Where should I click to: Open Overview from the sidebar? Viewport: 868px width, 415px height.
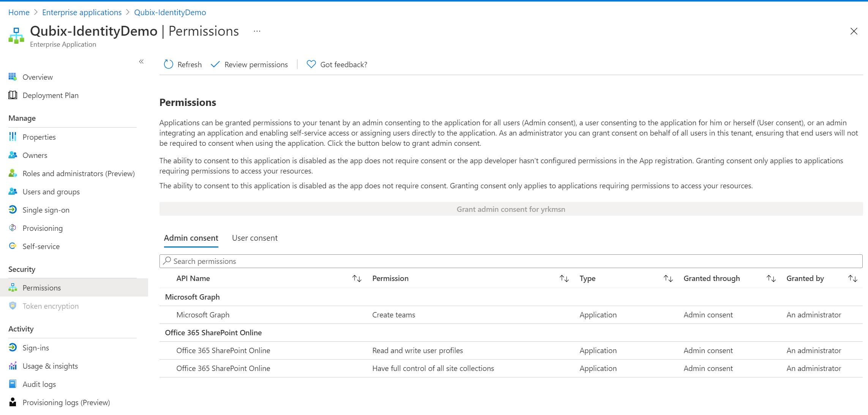pos(38,77)
